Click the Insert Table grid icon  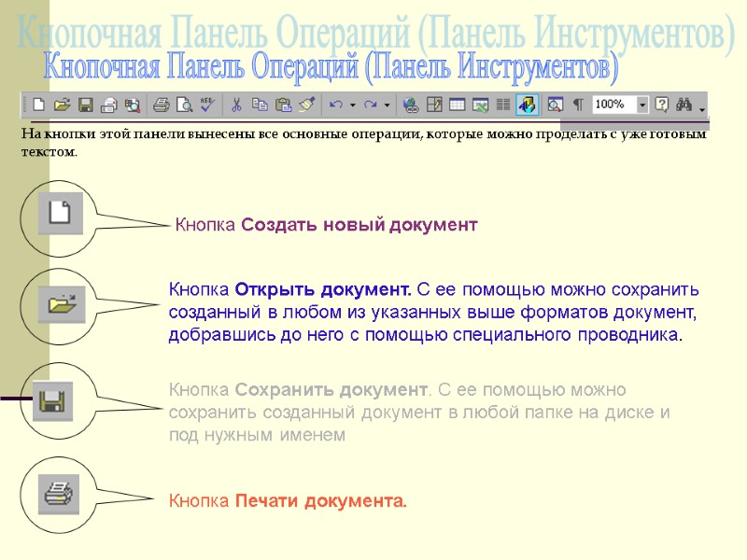pos(458,105)
